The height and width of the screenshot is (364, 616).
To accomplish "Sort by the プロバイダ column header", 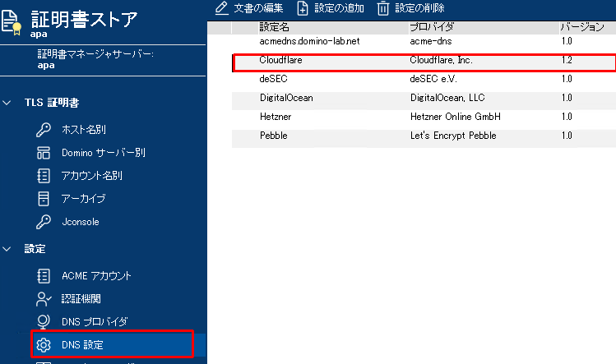I will pos(432,27).
